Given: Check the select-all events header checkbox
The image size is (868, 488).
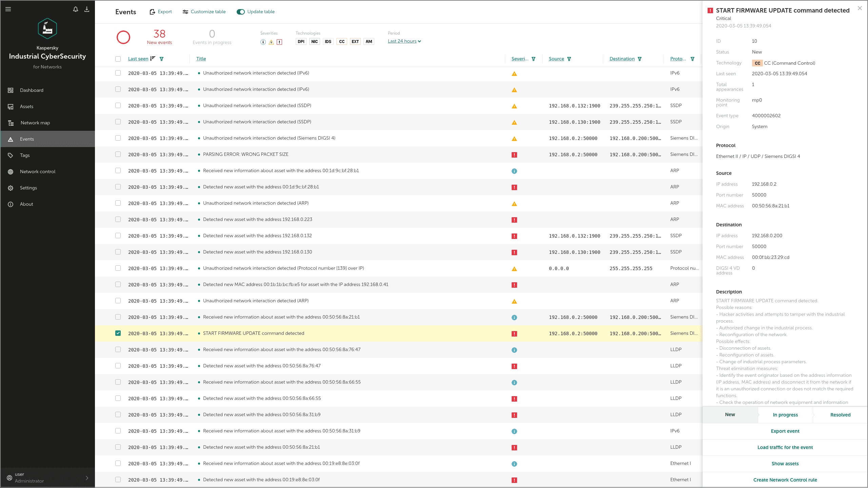Looking at the screenshot, I should 118,59.
